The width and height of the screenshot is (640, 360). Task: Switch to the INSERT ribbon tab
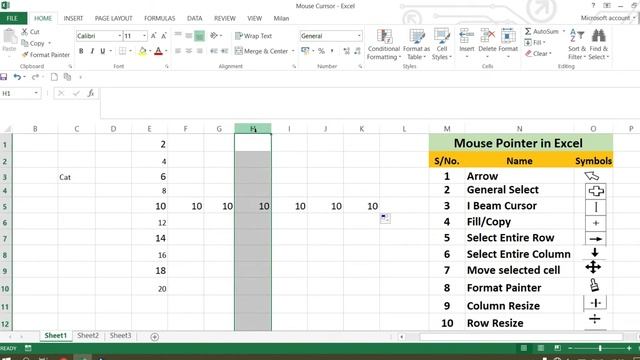73,18
